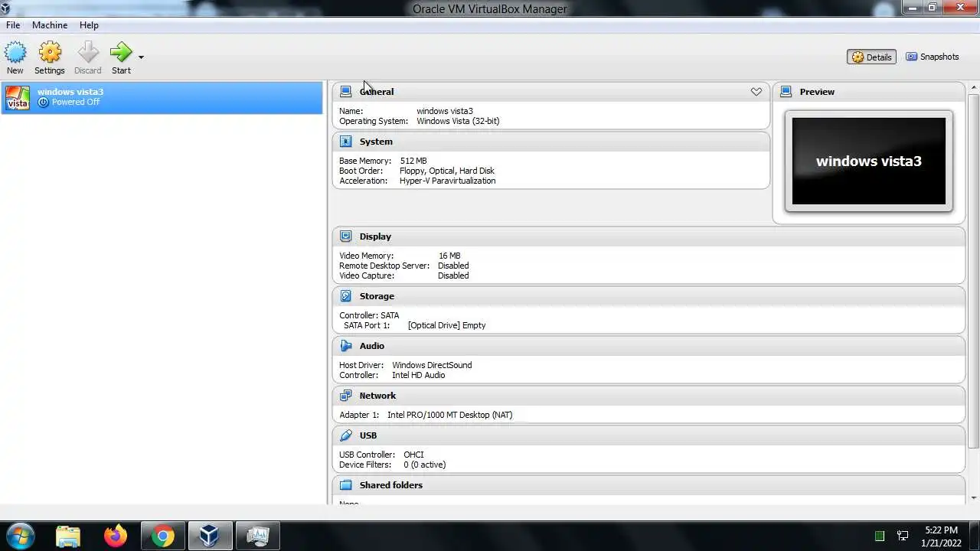Switch to Details view
Image resolution: width=980 pixels, height=551 pixels.
[x=871, y=57]
